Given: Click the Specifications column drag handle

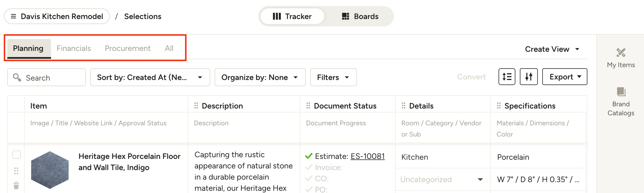Looking at the screenshot, I should click(499, 106).
